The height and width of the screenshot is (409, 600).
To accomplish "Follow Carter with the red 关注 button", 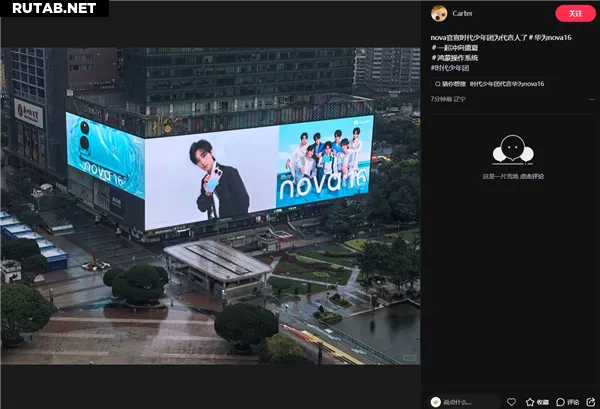I will coord(575,13).
